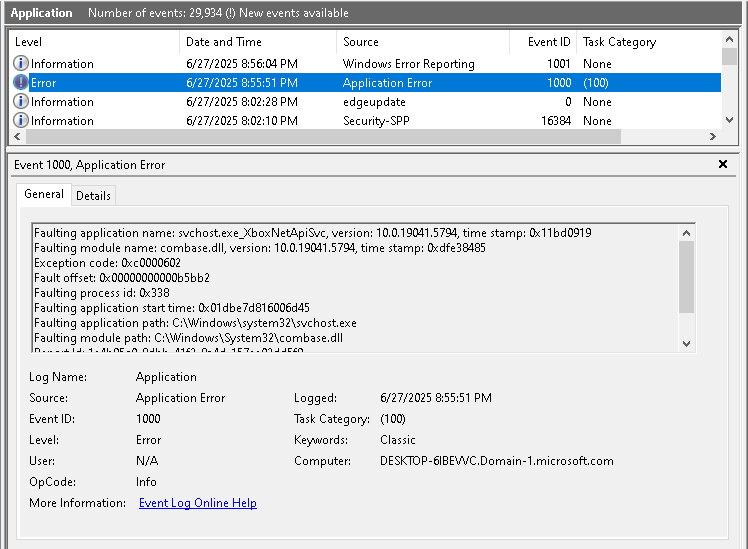Viewport: 748px width, 549px height.
Task: Click the Event 1000, Application Error pane title
Action: coord(90,165)
